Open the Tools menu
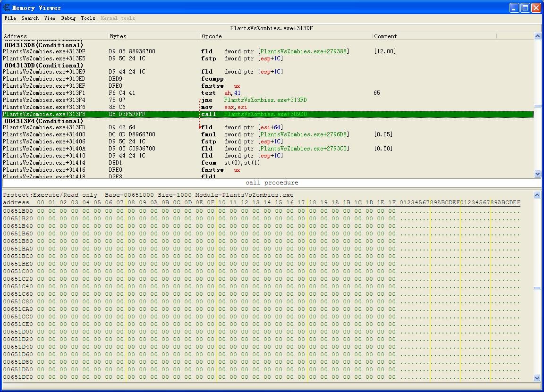The height and width of the screenshot is (392, 544). [88, 18]
